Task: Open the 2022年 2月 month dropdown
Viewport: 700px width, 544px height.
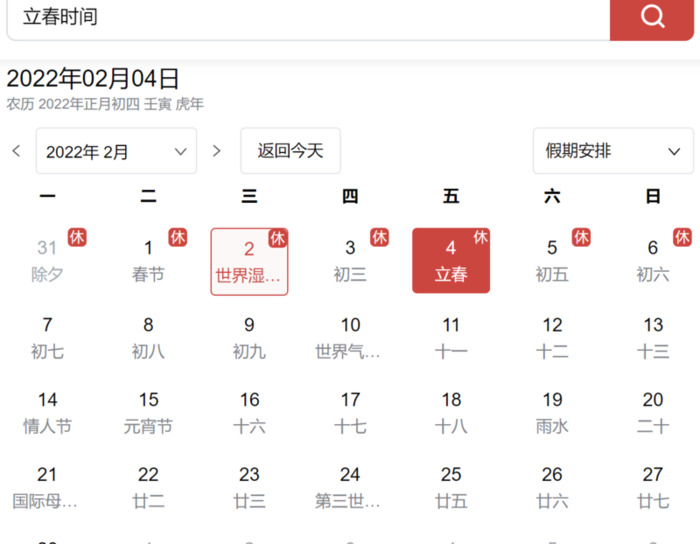Action: click(x=116, y=151)
